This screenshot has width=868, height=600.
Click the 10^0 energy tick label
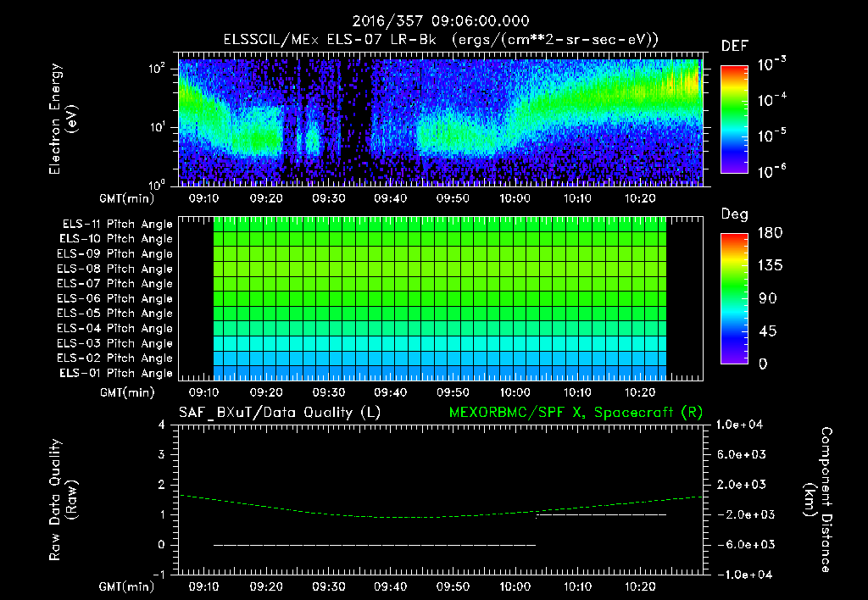point(157,184)
